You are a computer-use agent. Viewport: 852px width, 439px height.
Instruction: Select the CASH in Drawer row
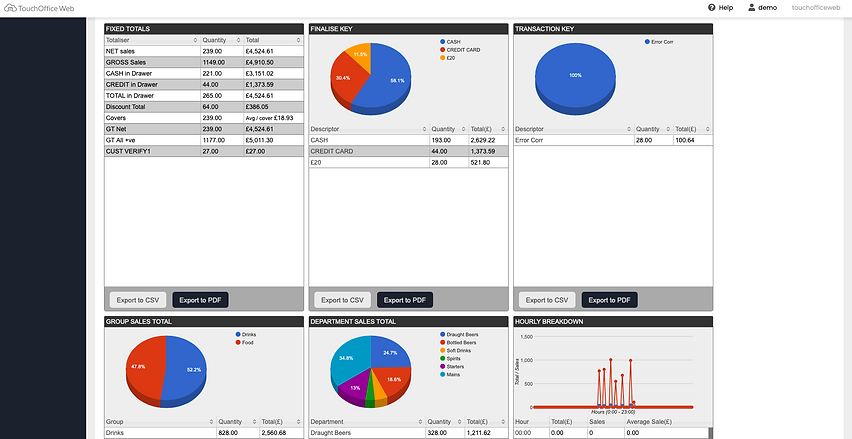tap(204, 73)
